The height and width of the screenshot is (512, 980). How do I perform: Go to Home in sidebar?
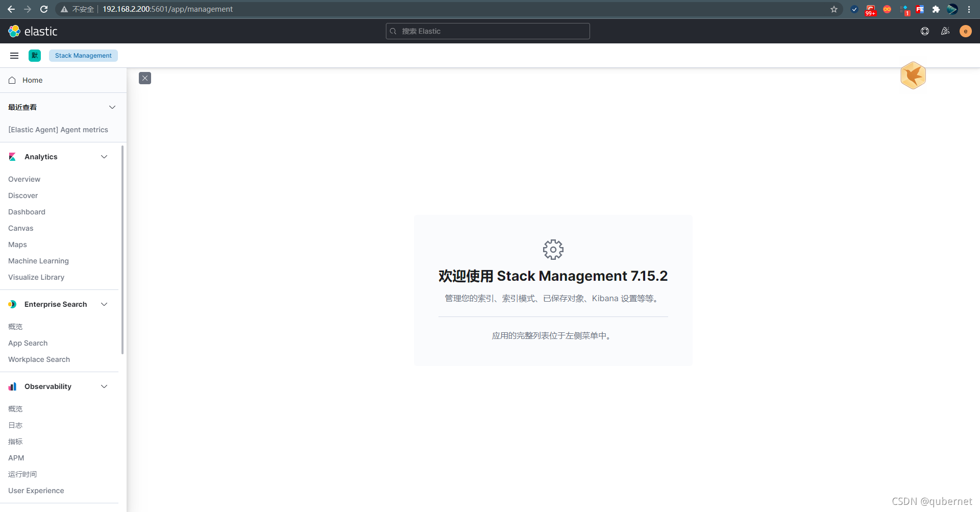pyautogui.click(x=32, y=80)
